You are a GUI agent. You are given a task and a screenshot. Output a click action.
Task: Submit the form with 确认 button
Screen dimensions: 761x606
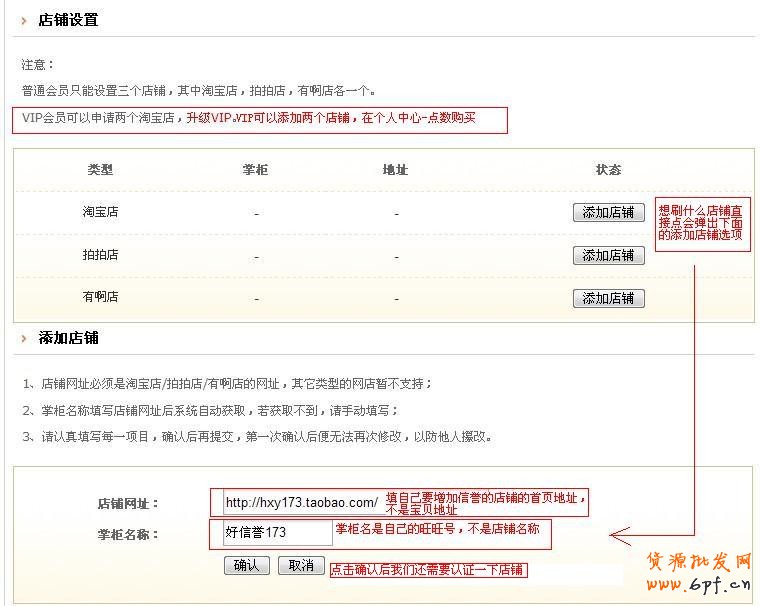click(x=246, y=565)
